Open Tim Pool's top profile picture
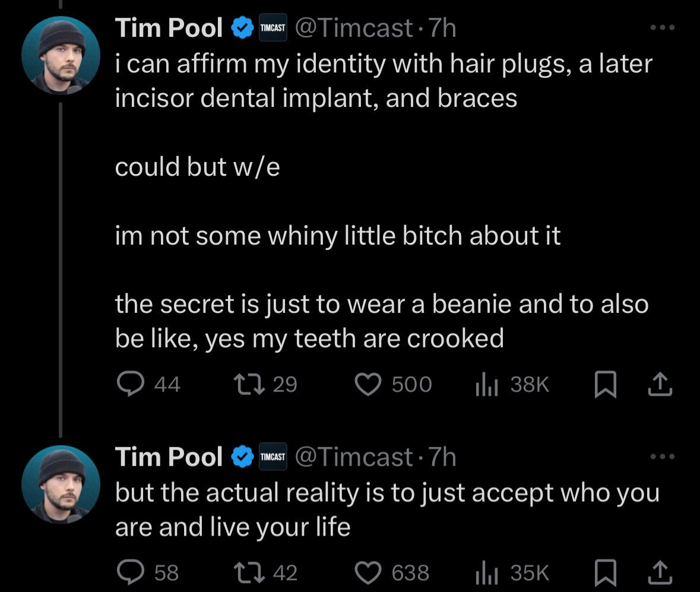Viewport: 700px width, 592px height. tap(62, 53)
